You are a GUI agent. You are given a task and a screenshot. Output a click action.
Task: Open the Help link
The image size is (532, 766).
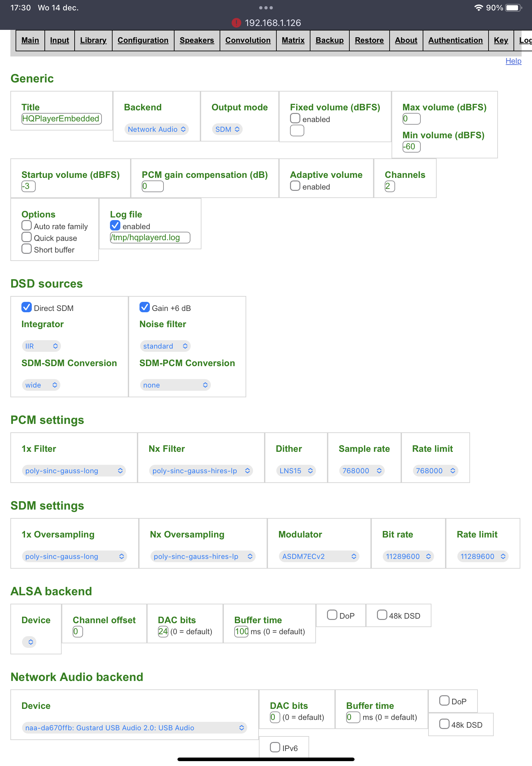(513, 61)
